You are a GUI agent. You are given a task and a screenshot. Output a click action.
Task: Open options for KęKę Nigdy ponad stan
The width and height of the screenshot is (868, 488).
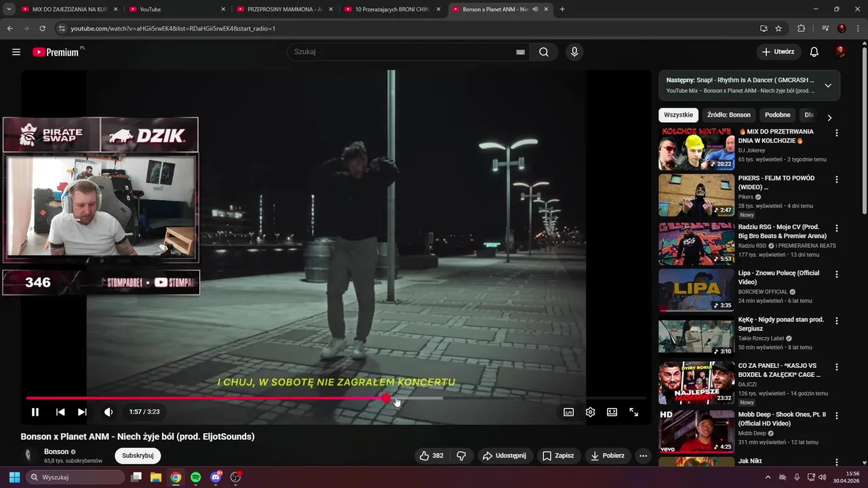point(837,321)
